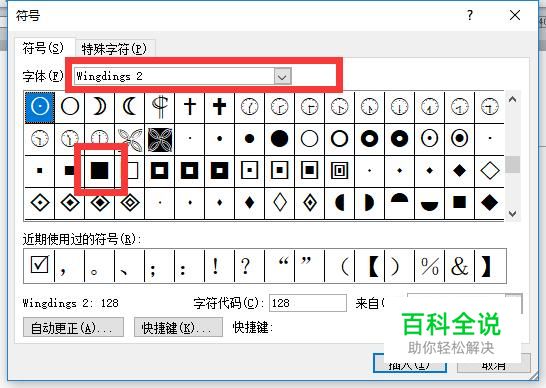Choose the recent ampersand symbol

pyautogui.click(x=459, y=266)
